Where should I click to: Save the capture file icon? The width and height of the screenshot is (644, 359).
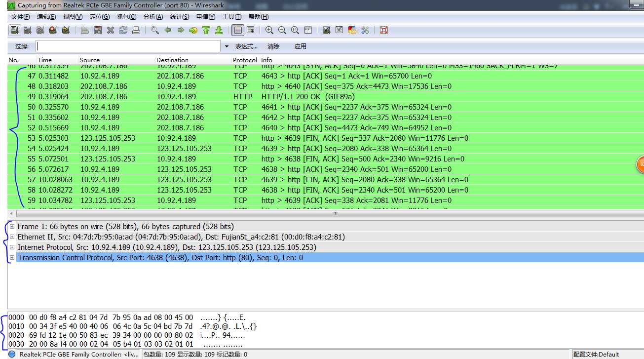click(98, 30)
